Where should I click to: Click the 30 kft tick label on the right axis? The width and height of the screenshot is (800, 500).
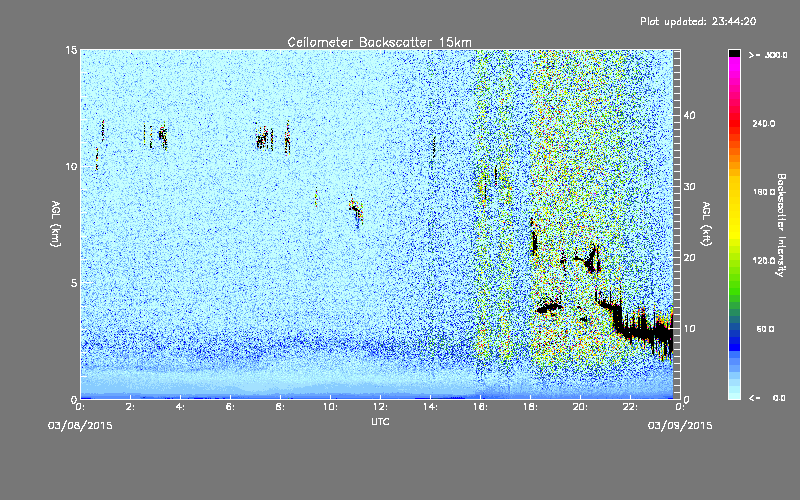pos(689,186)
